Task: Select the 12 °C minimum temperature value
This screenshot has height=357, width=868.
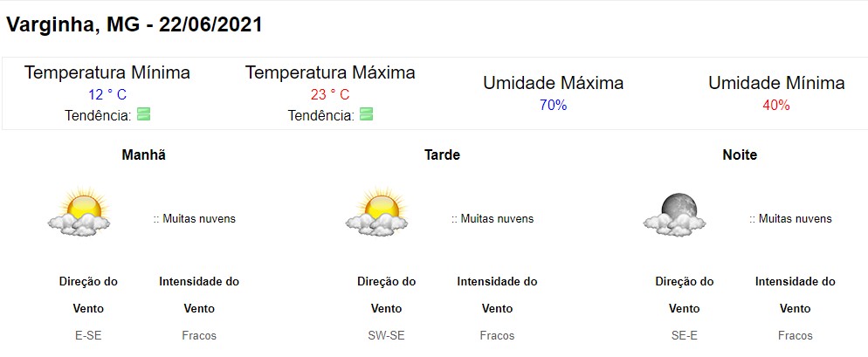Action: point(107,94)
